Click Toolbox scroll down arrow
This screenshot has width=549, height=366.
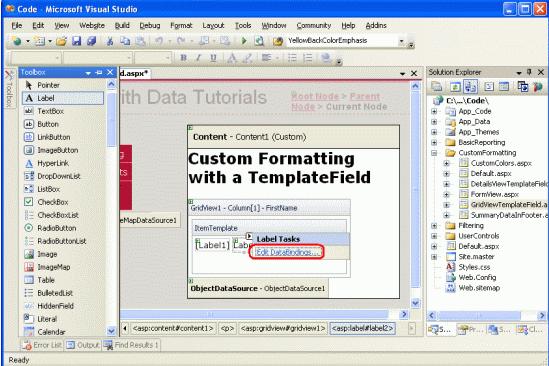111,331
